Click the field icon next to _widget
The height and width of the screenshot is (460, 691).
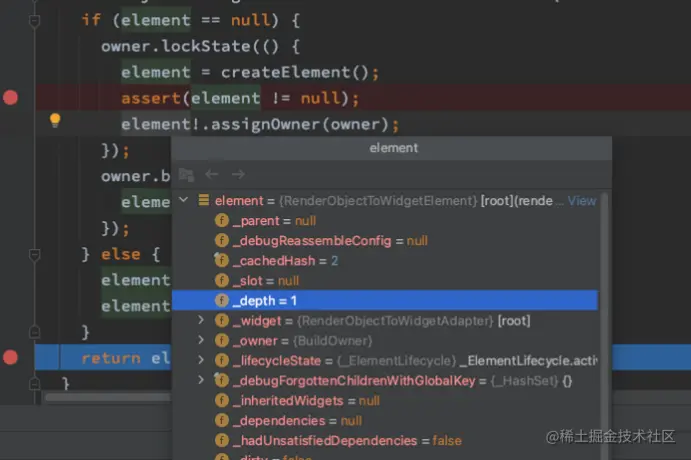pyautogui.click(x=222, y=320)
